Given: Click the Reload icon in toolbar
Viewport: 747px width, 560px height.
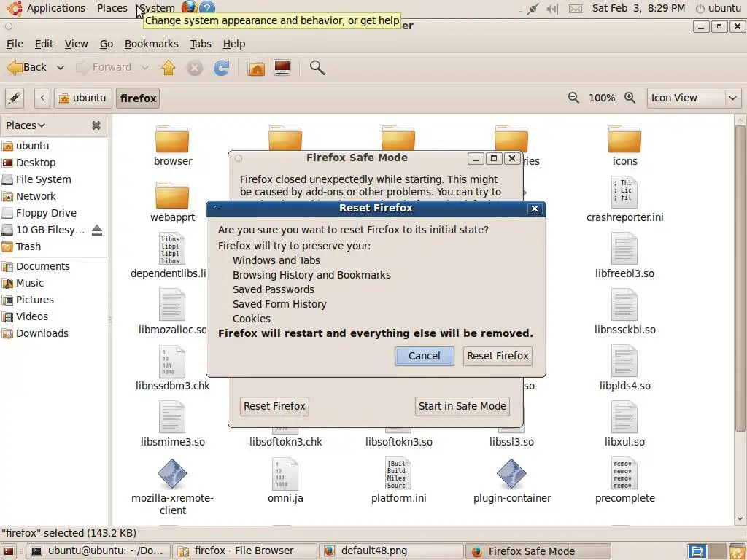Looking at the screenshot, I should (x=221, y=68).
